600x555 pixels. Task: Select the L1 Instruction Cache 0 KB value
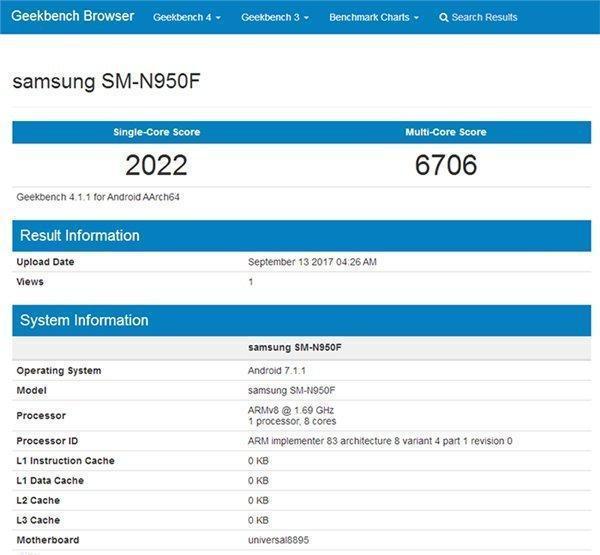[x=258, y=461]
